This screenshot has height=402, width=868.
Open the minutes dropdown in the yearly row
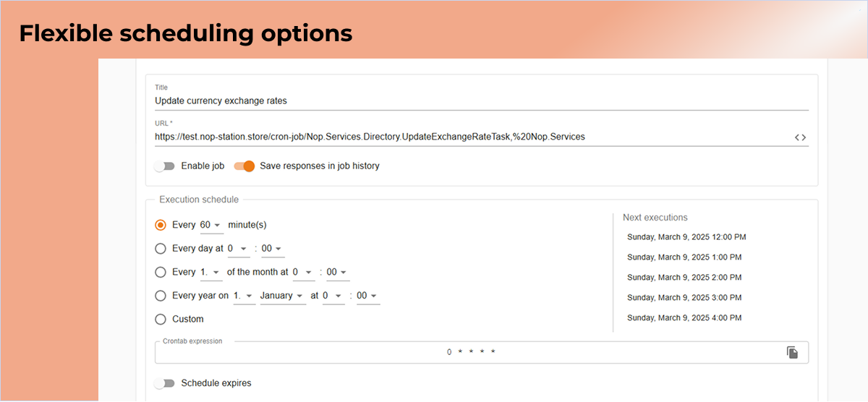368,296
